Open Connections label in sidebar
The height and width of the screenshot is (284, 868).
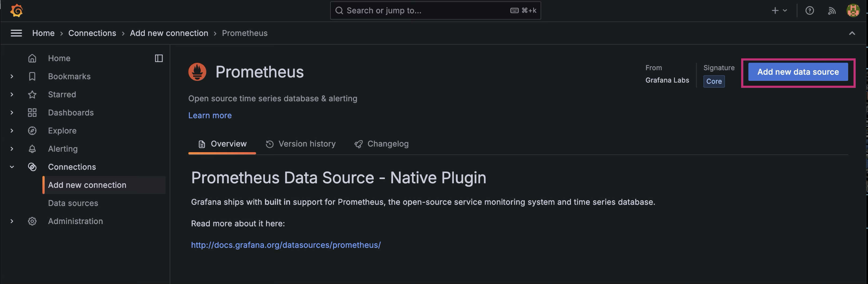point(72,167)
